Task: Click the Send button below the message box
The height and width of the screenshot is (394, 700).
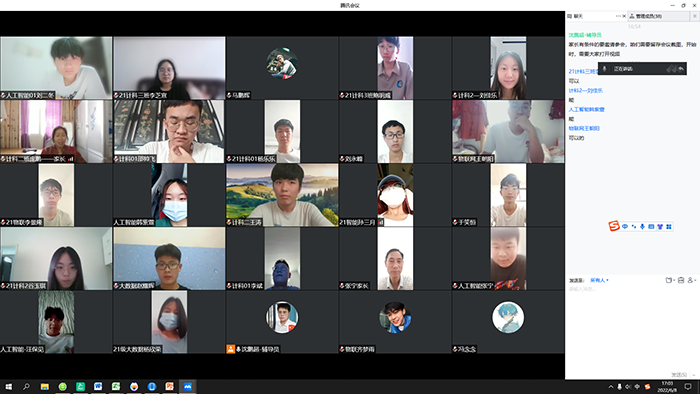Action: click(x=679, y=375)
